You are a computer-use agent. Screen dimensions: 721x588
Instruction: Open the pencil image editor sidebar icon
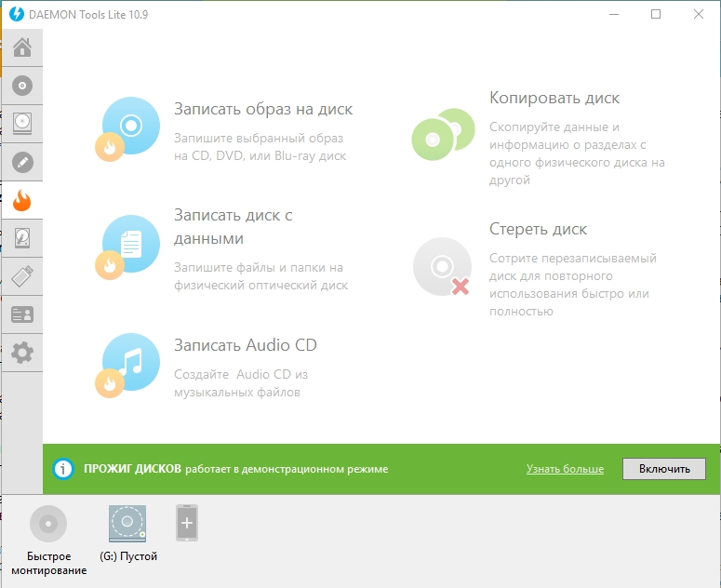(x=22, y=162)
